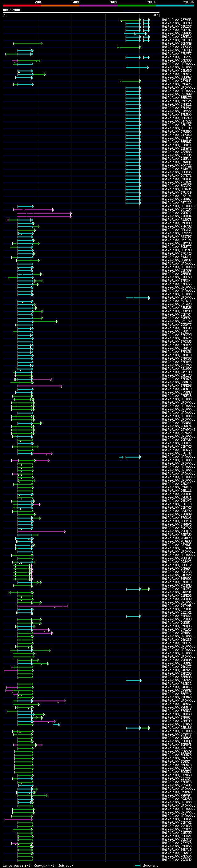197x868 pixels.
Task: Click the UniRef100_Q47522 entry
Action: [177, 121]
